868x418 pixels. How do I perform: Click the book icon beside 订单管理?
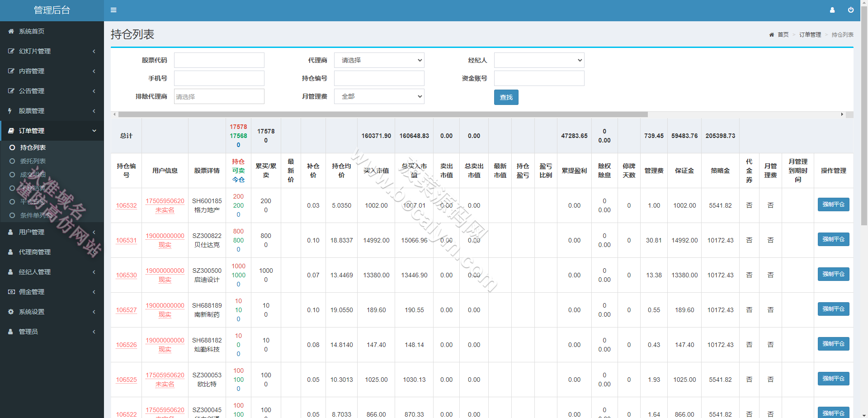tap(11, 131)
